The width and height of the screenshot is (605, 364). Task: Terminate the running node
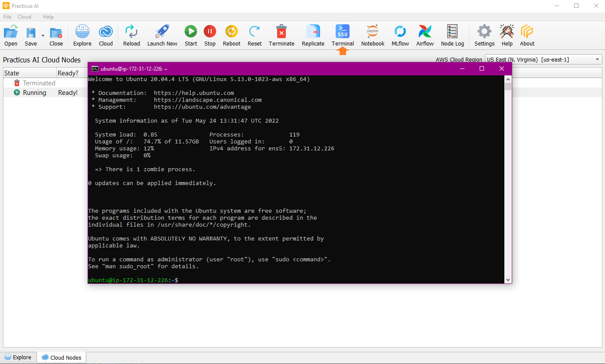281,35
